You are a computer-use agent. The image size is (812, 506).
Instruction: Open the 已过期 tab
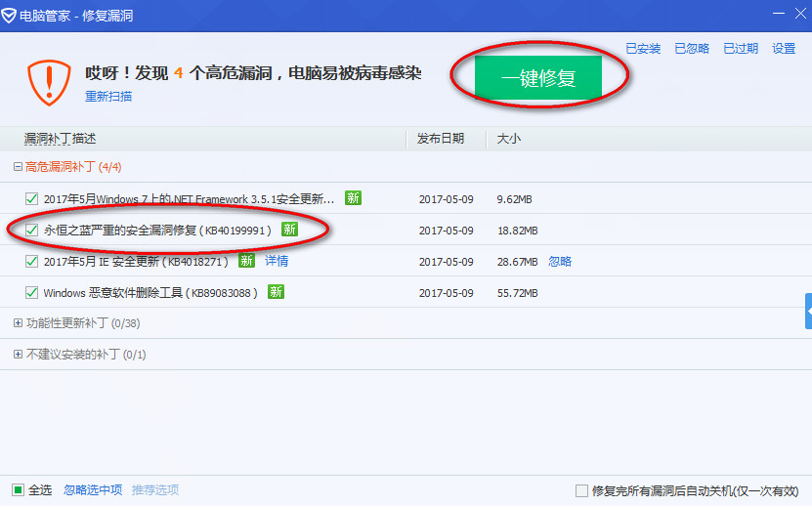click(741, 49)
